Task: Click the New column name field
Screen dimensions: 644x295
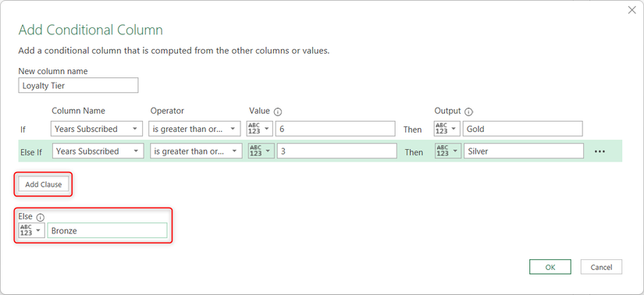Action: click(78, 86)
